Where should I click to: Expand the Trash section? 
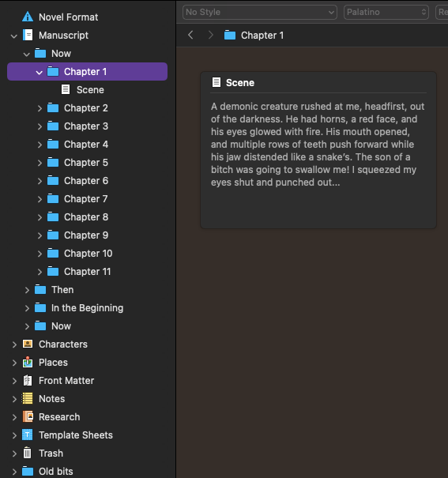point(14,454)
